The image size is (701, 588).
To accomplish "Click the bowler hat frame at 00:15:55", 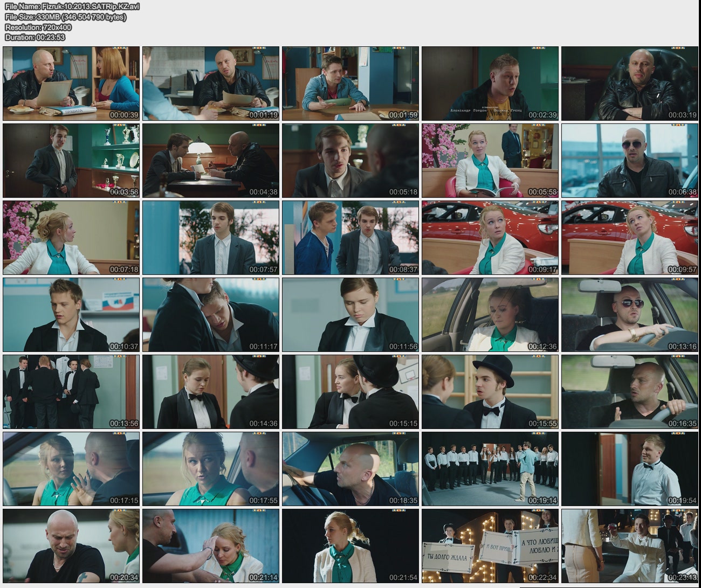I will 490,392.
